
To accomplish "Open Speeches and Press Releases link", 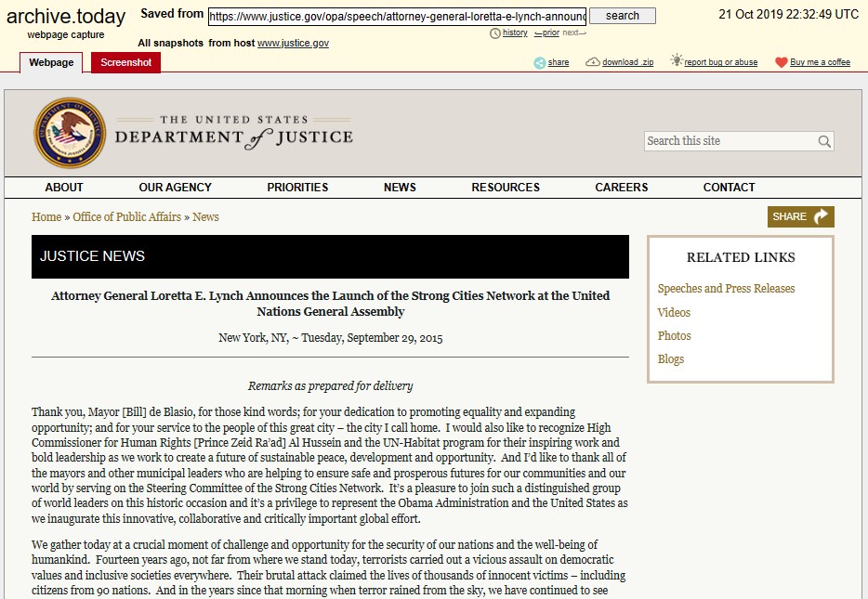I will [x=727, y=288].
